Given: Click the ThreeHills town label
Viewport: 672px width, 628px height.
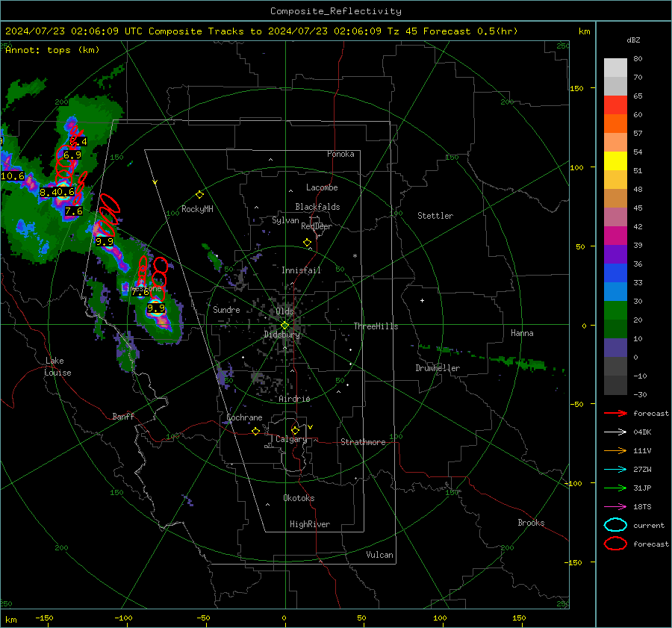Looking at the screenshot, I should click(x=376, y=326).
